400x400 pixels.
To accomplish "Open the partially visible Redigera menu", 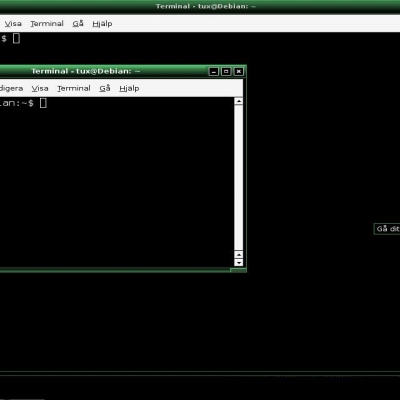I will (x=11, y=88).
